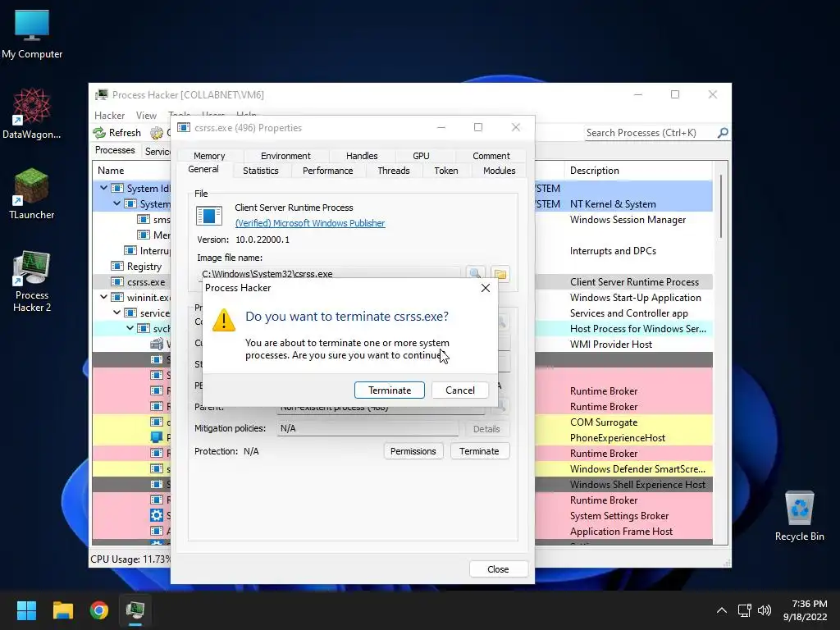Select Process Hacker taskbar icon
Screen dimensions: 840x630
click(135, 610)
